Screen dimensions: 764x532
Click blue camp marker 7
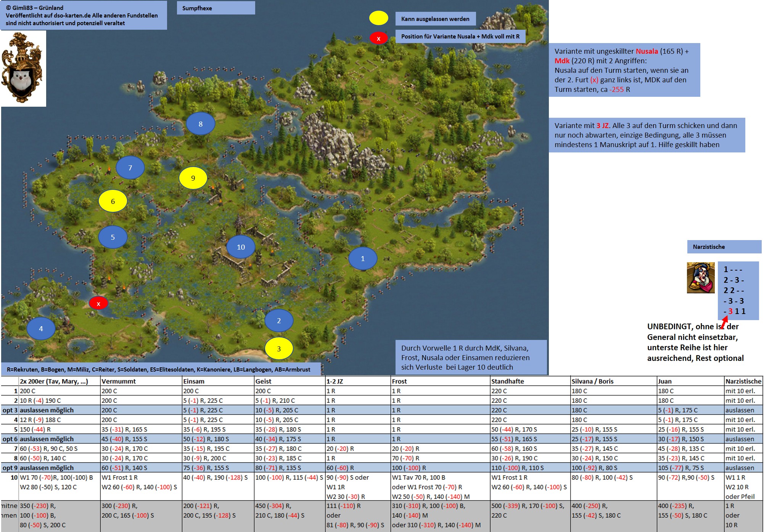tap(130, 168)
